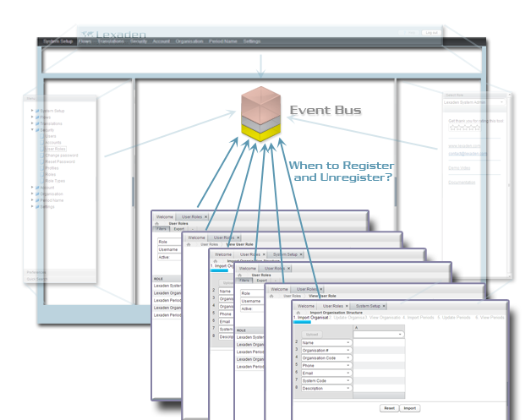Rate the tool with three stars

pyautogui.click(x=465, y=128)
